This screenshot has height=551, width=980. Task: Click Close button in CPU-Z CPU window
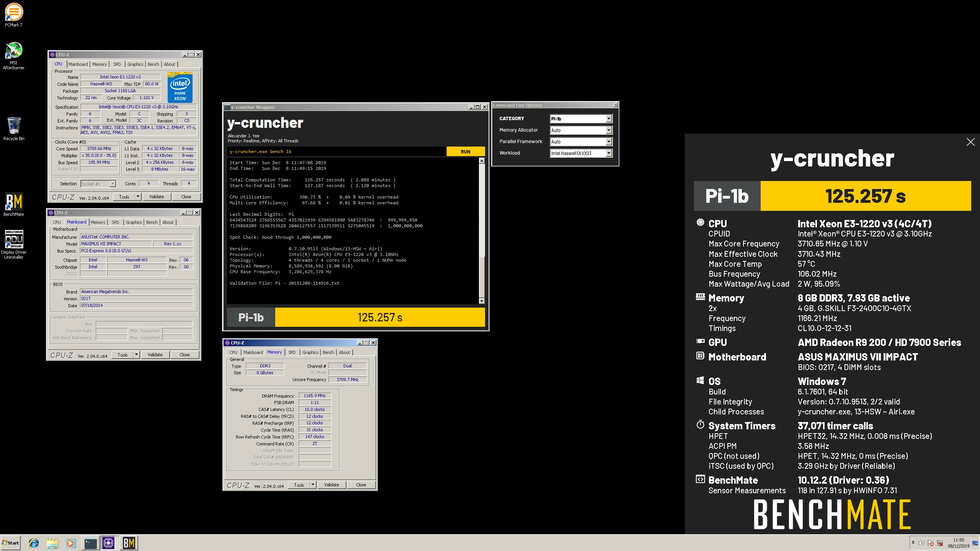point(186,197)
